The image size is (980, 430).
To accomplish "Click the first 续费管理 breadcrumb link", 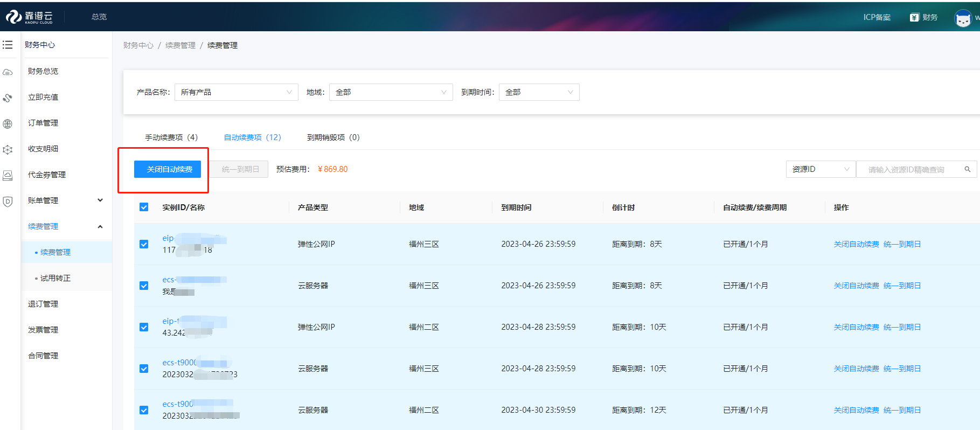I will [x=180, y=45].
